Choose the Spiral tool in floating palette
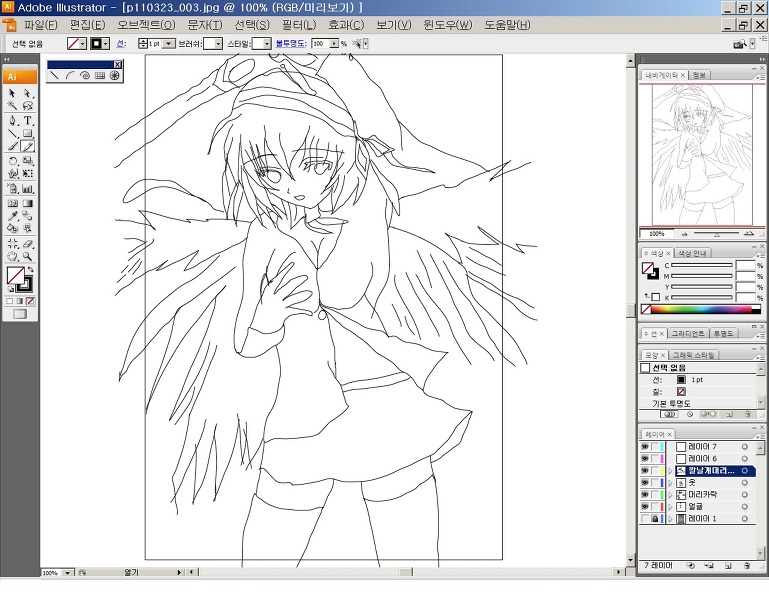Image resolution: width=769 pixels, height=595 pixels. click(85, 76)
